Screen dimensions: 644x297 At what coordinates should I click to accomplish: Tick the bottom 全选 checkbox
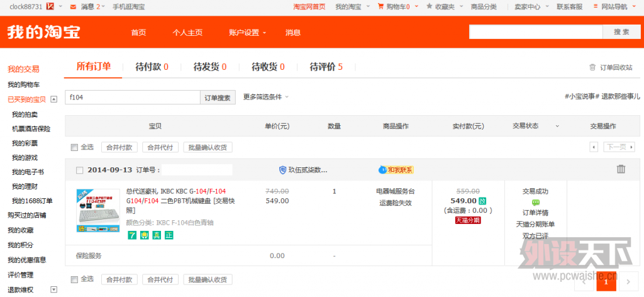(x=74, y=280)
